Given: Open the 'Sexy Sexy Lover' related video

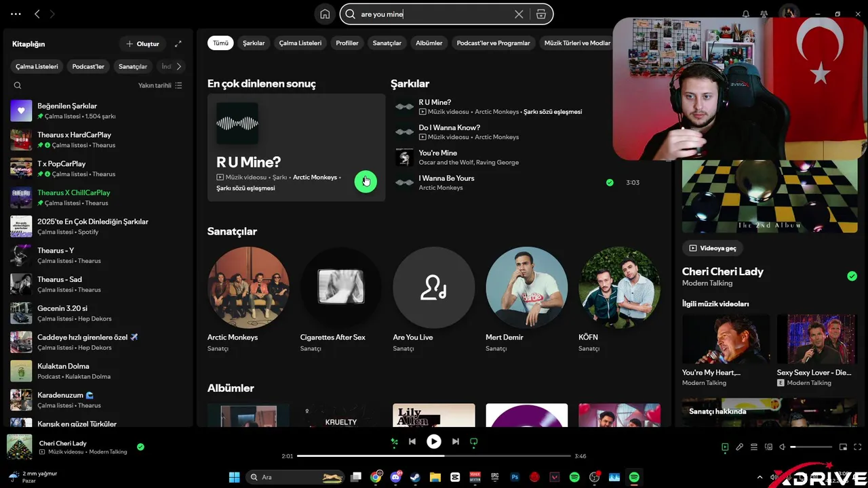Looking at the screenshot, I should tap(817, 350).
